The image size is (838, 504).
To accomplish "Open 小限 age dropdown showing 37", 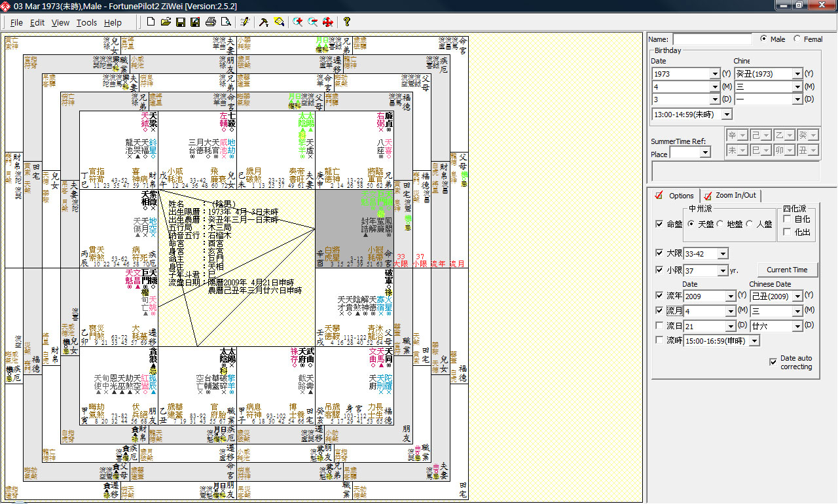I will pyautogui.click(x=723, y=270).
